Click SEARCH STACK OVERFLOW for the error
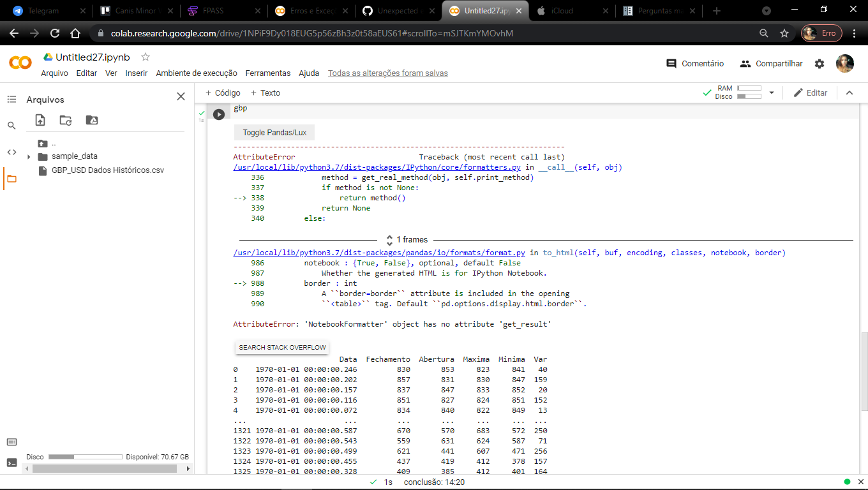 click(x=281, y=346)
